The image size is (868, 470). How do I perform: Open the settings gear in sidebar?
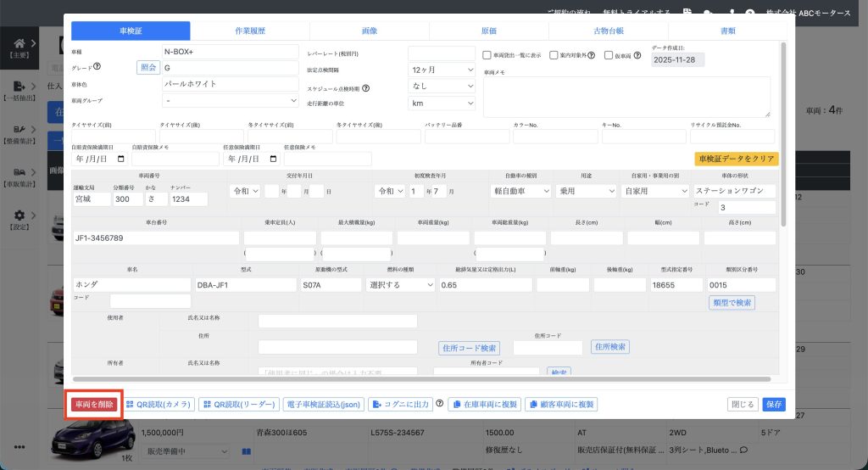[19, 215]
